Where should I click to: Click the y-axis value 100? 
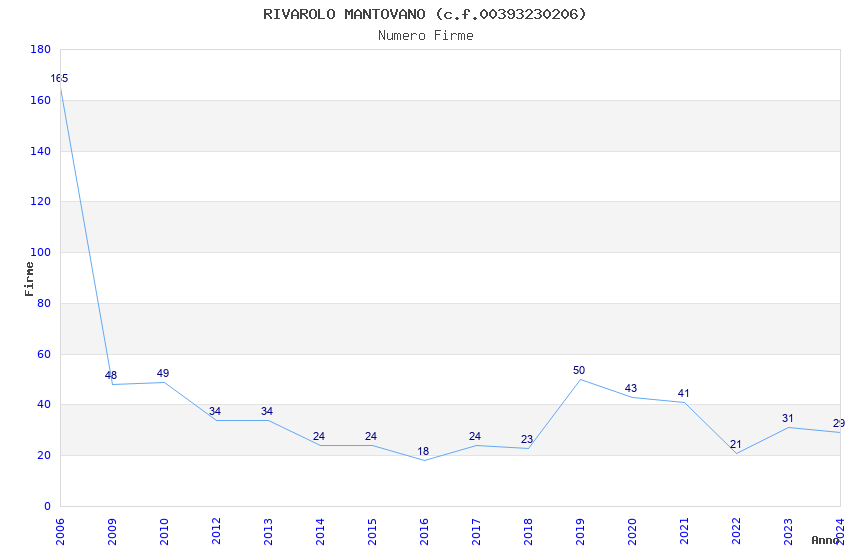coord(41,252)
